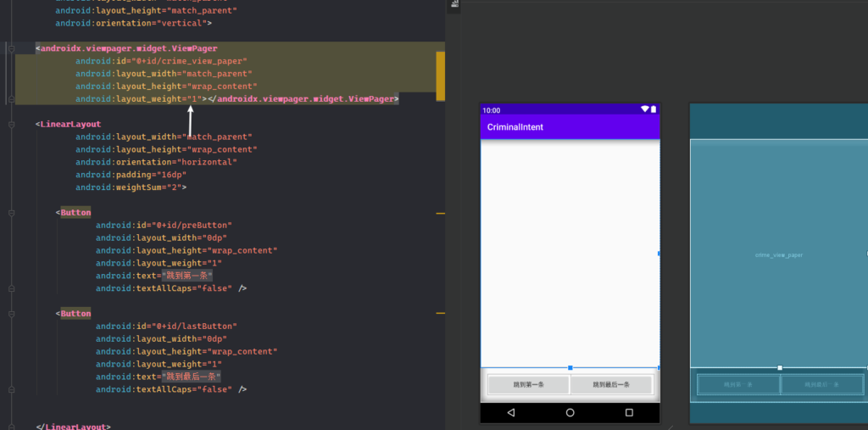Click fold end marker after preButton textAllCaps line
Image resolution: width=868 pixels, height=430 pixels.
pos(11,288)
